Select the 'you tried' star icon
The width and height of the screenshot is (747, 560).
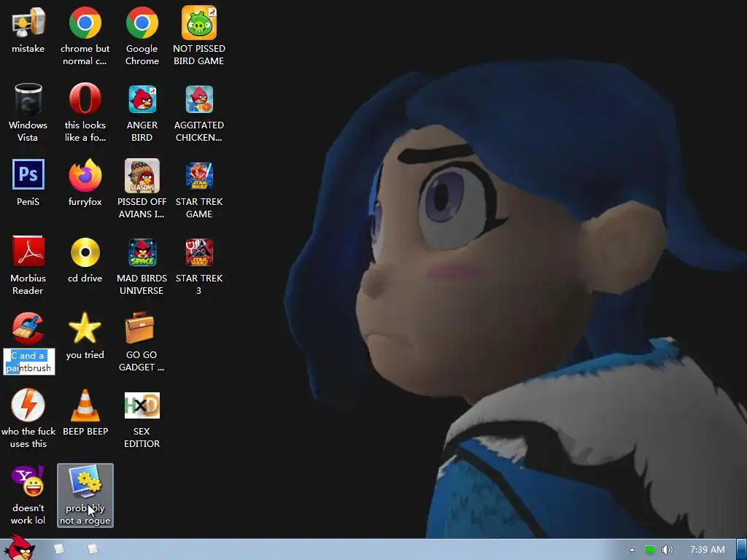85,328
